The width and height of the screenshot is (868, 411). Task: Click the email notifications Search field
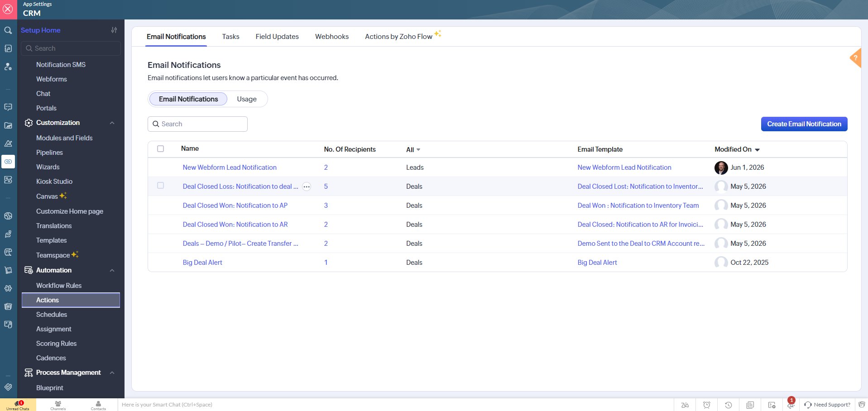pyautogui.click(x=197, y=124)
